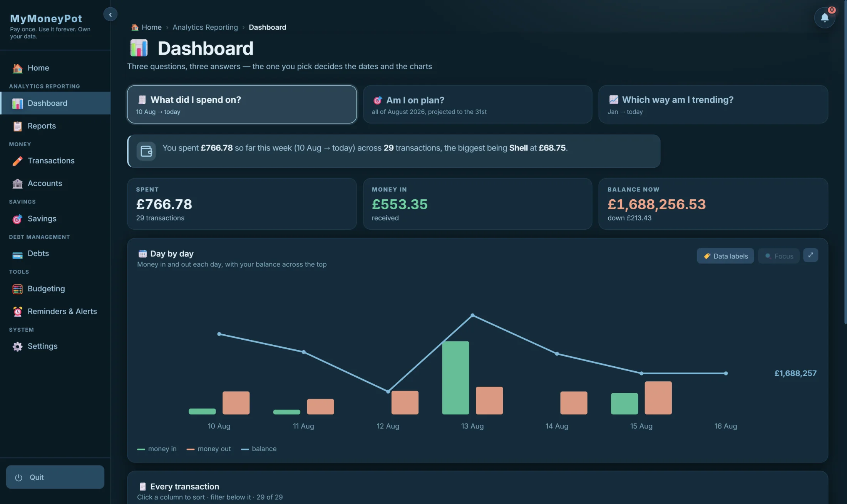Screen dimensions: 847x504
Task: Select the 'What did I spend on?' card
Action: coord(242,104)
